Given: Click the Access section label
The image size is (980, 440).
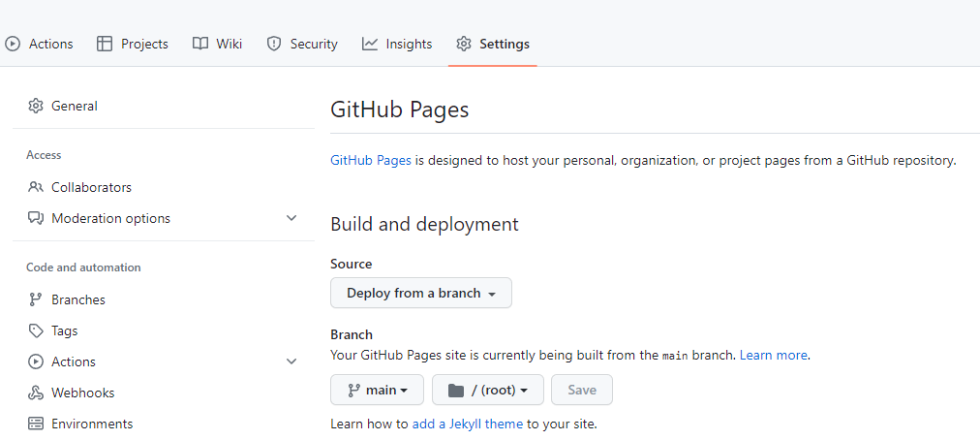Looking at the screenshot, I should pos(44,155).
